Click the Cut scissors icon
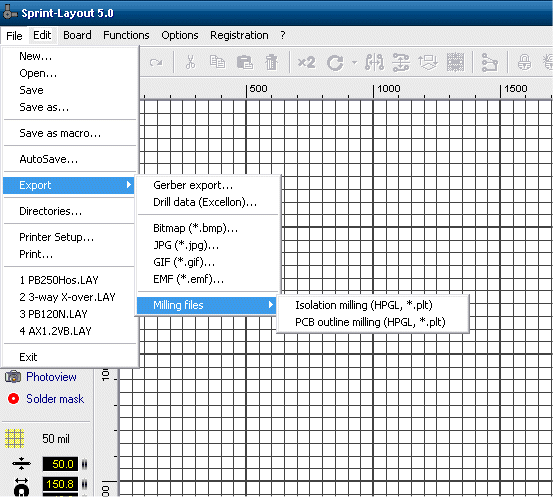This screenshot has height=497, width=553. (x=190, y=62)
